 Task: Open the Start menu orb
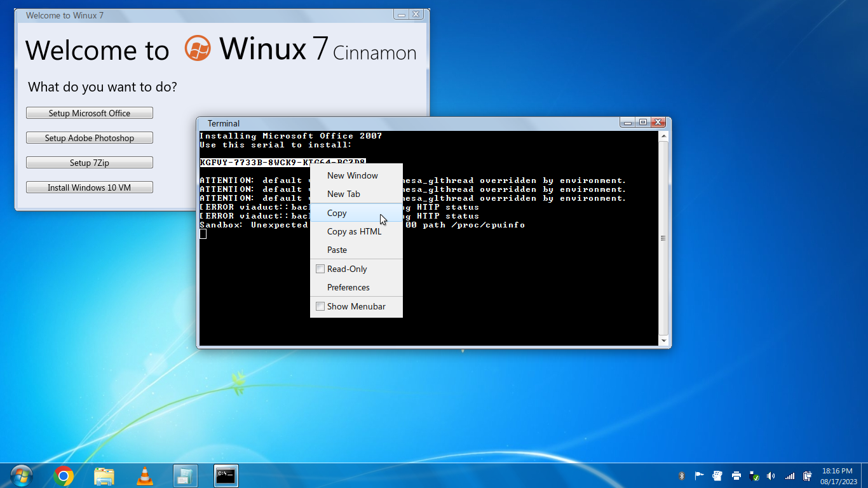[22, 475]
